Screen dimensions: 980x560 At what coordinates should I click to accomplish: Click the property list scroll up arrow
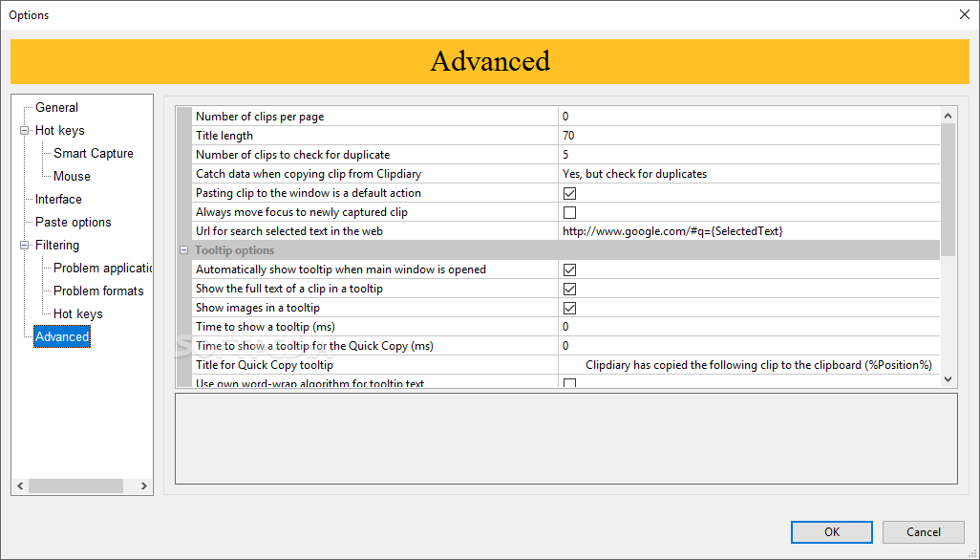tap(948, 116)
